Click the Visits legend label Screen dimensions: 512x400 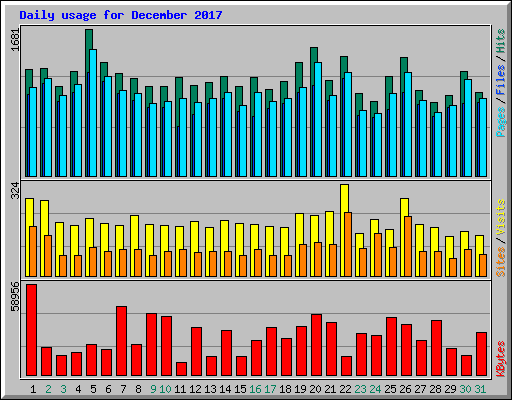[x=501, y=217]
